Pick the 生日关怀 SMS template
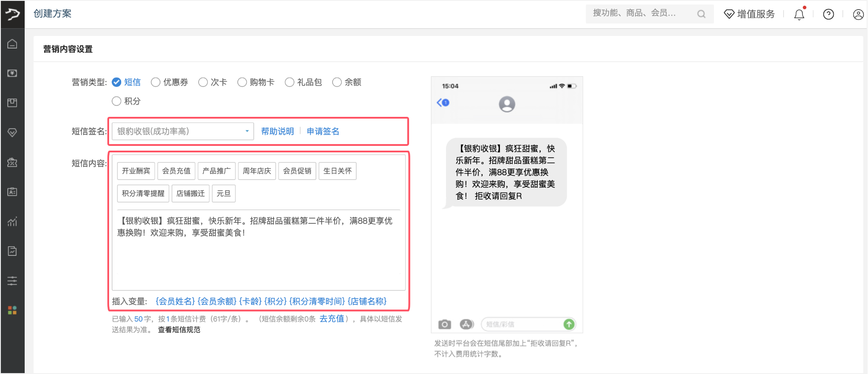The width and height of the screenshot is (868, 374). 337,171
